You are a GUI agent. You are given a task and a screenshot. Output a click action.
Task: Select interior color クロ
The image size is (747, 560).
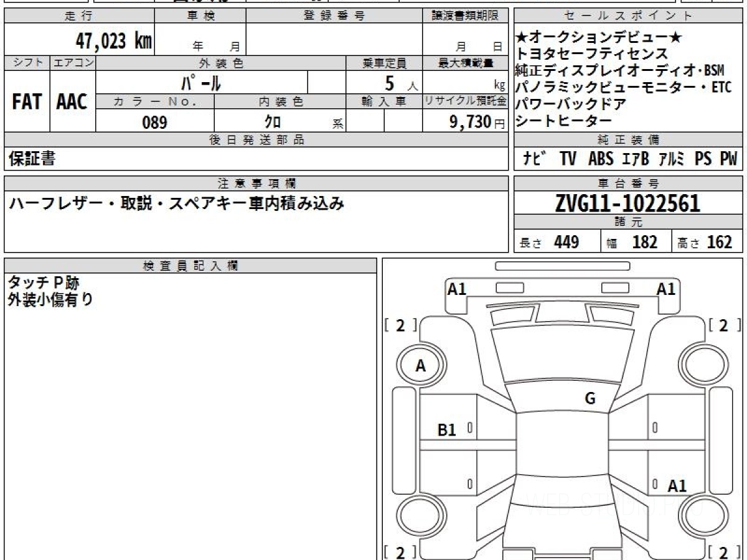(x=273, y=123)
